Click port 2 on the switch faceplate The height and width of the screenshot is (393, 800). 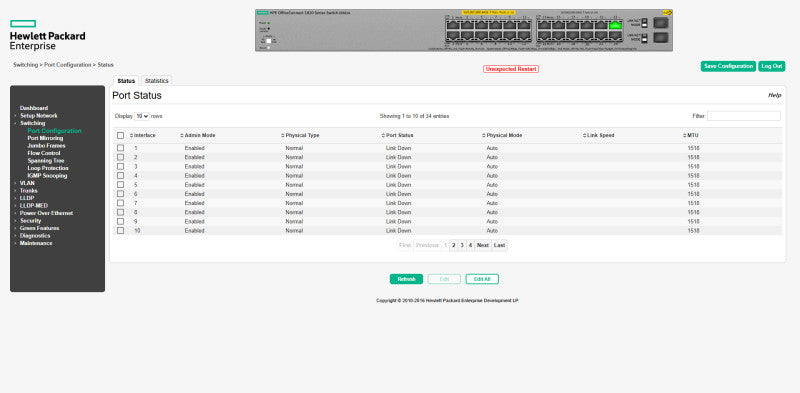tap(453, 35)
